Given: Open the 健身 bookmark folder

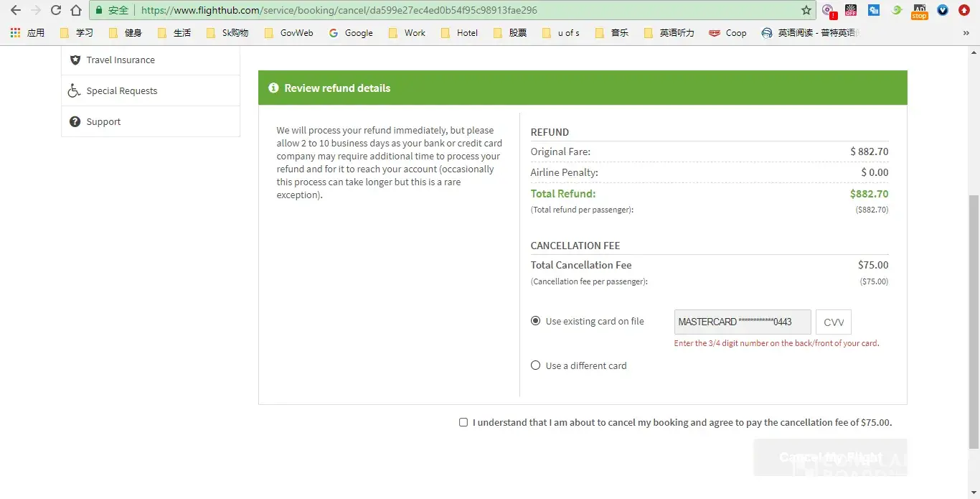Looking at the screenshot, I should [x=125, y=32].
